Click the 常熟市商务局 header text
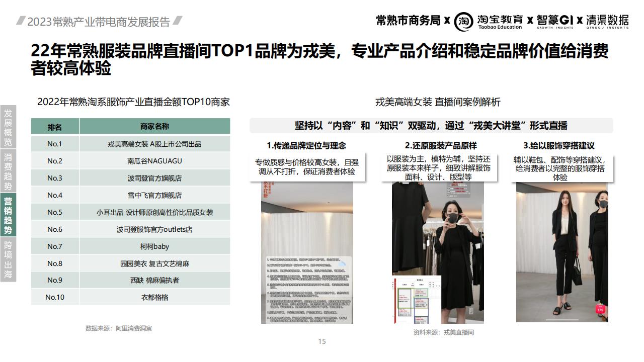 408,21
